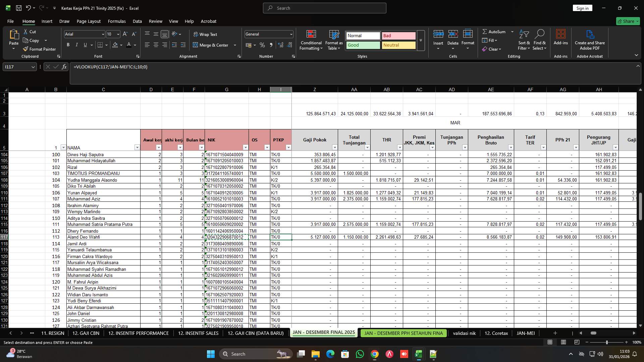Apply Percent Style to selection
The image size is (644, 362).
click(x=262, y=45)
